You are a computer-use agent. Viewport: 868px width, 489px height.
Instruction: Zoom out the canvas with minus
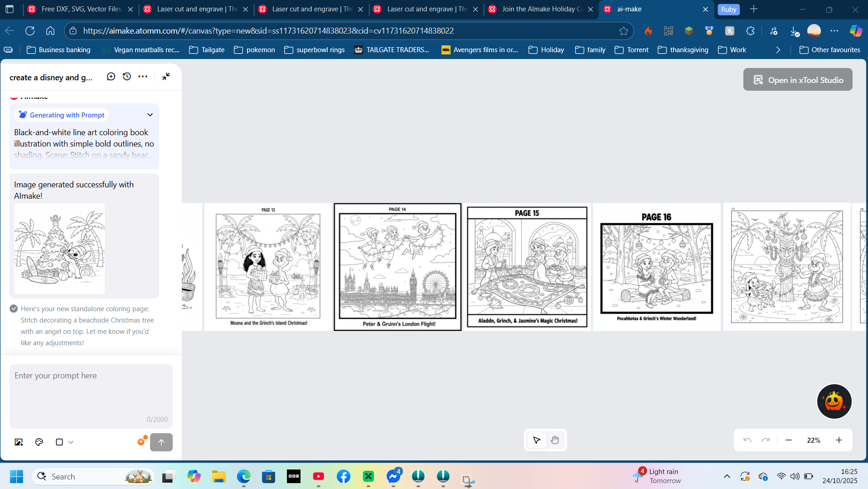pyautogui.click(x=789, y=440)
